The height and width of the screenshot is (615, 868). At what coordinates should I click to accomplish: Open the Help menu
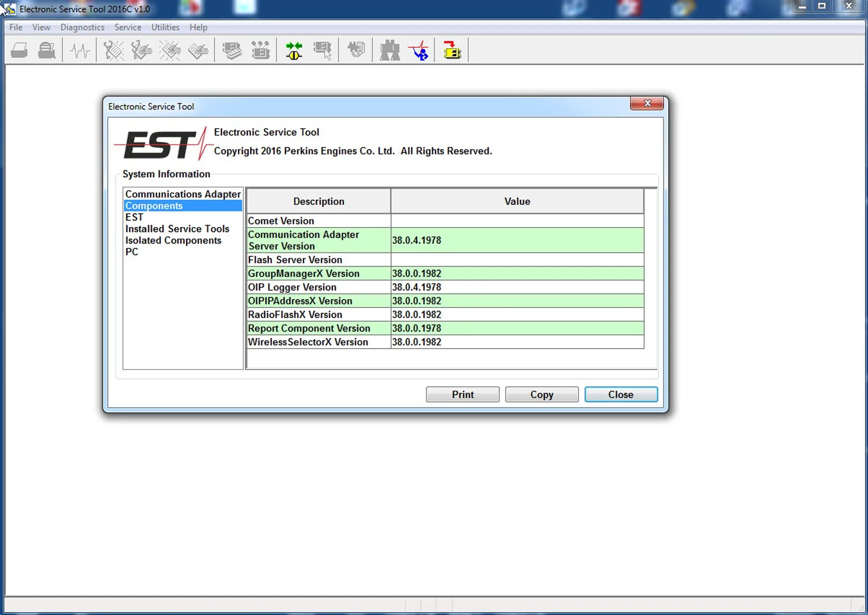tap(198, 27)
